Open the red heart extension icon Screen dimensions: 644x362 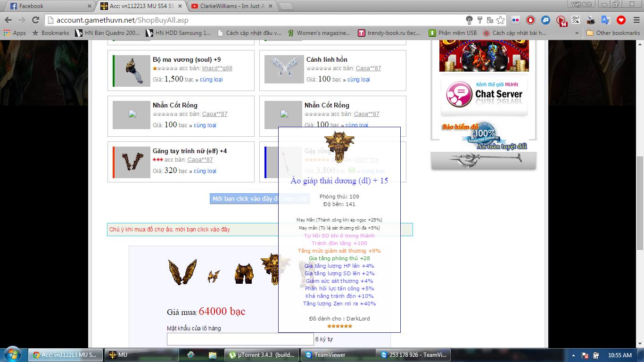click(621, 20)
